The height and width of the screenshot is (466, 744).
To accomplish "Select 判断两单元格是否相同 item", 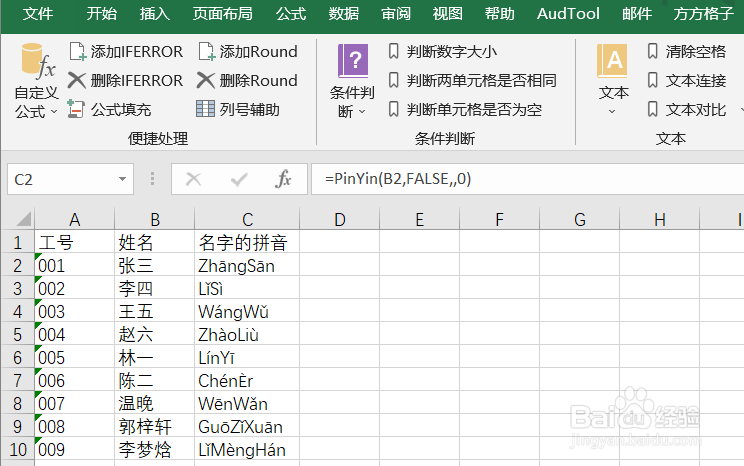I will pyautogui.click(x=472, y=80).
